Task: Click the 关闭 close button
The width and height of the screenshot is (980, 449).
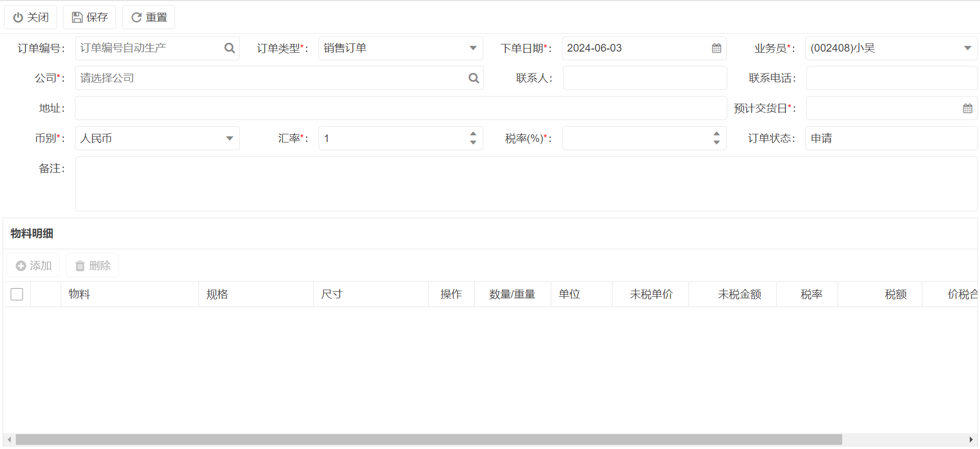Action: [x=31, y=17]
